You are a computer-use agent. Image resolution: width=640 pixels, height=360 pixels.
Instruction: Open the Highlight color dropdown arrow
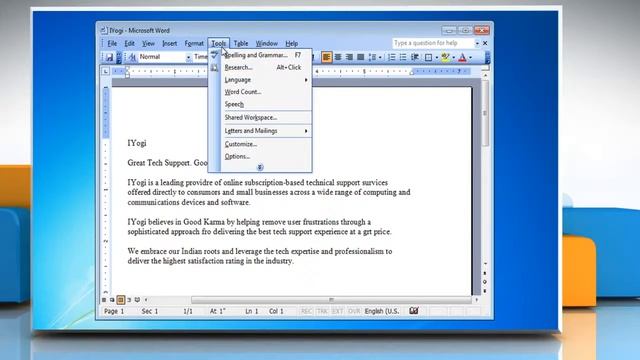(x=453, y=58)
